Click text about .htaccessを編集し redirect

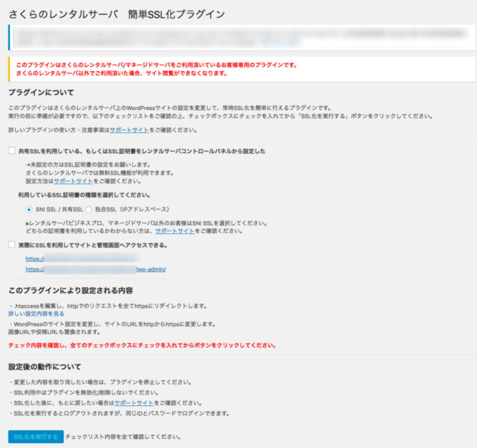tap(108, 306)
